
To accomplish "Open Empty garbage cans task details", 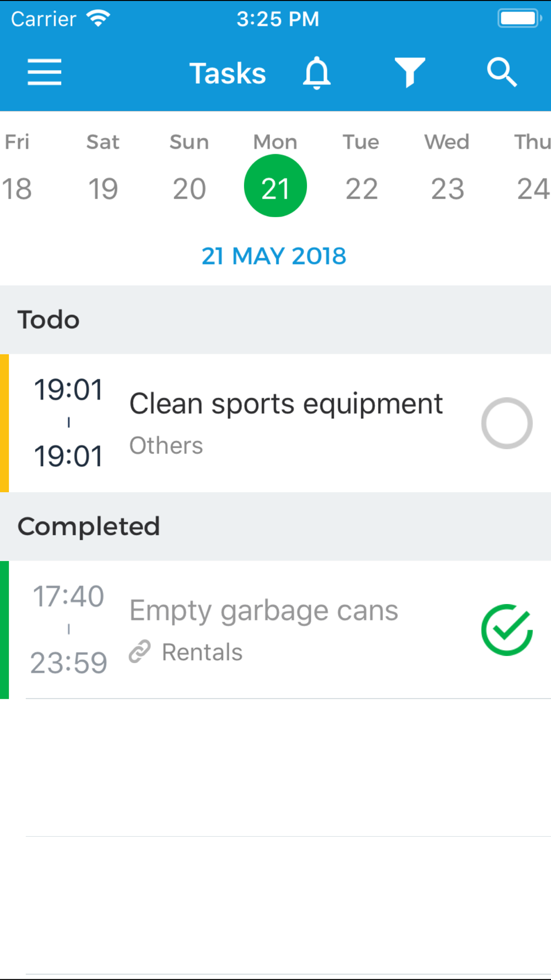I will (x=263, y=611).
